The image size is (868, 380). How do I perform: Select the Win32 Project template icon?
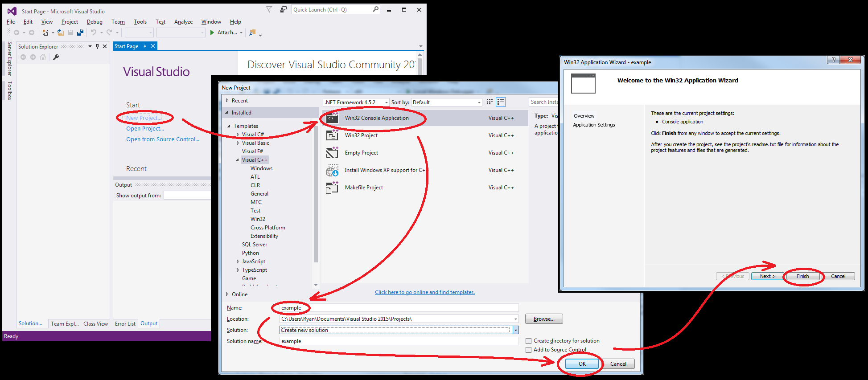click(332, 135)
